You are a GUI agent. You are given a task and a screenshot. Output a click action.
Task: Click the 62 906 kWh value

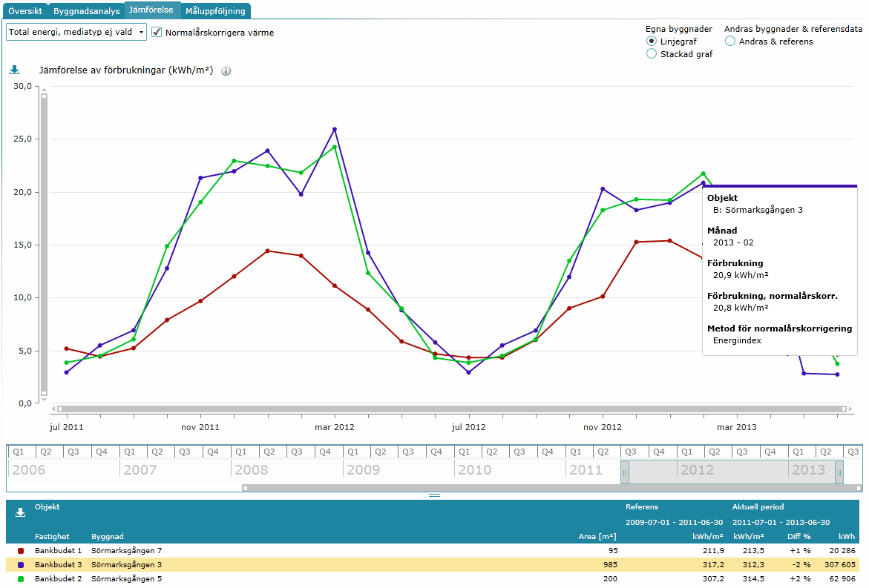842,578
